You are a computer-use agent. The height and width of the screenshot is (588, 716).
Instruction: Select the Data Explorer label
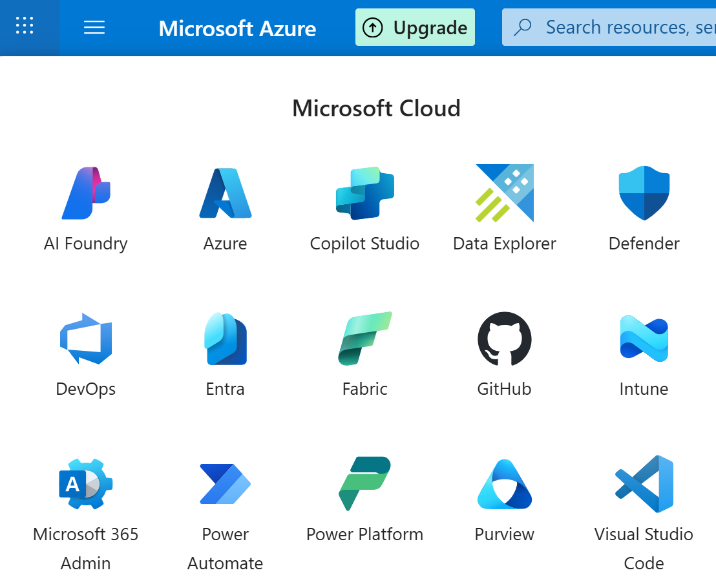point(505,244)
